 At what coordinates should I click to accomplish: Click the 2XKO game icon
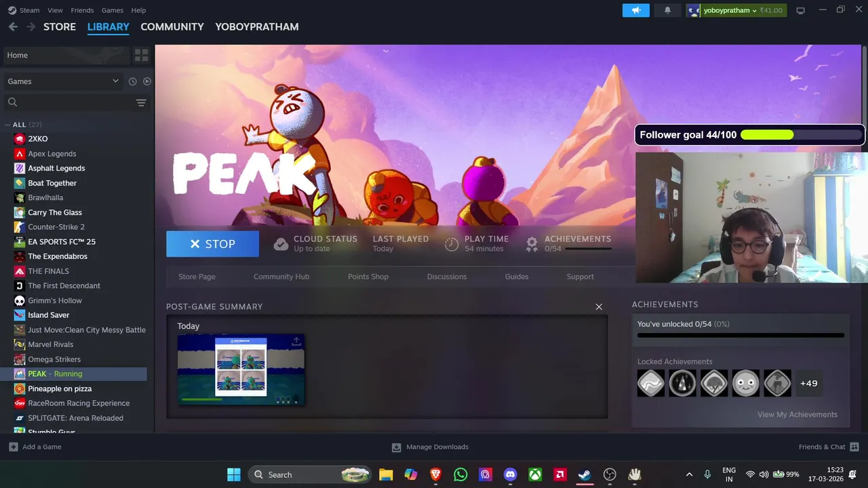19,139
